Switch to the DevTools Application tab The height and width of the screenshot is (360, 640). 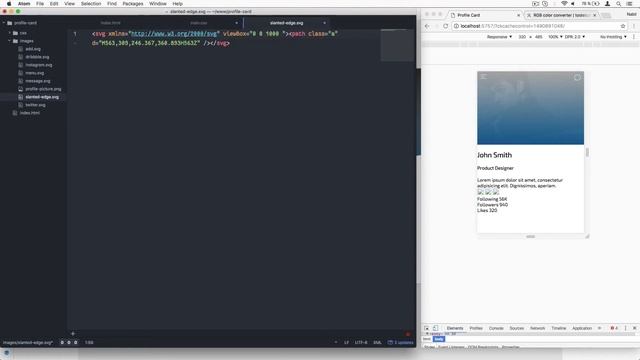pos(582,328)
